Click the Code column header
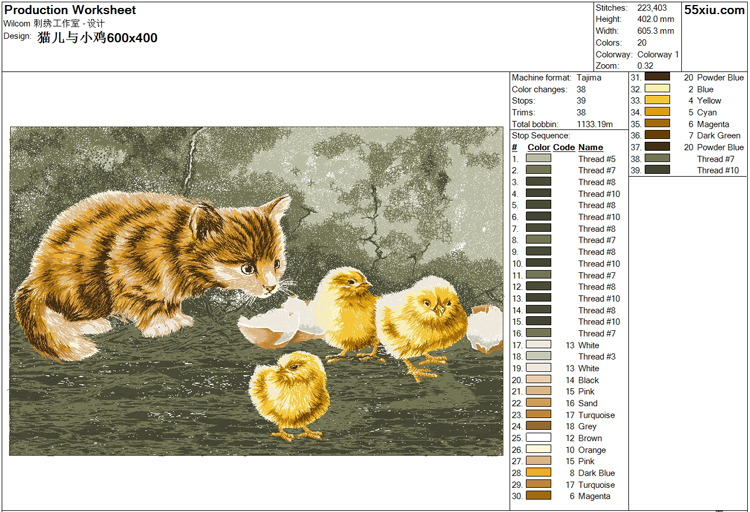 (563, 147)
